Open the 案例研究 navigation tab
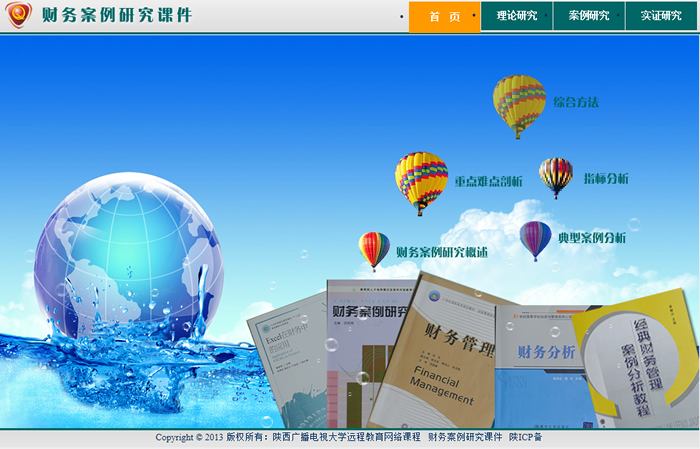The height and width of the screenshot is (449, 700). (588, 16)
